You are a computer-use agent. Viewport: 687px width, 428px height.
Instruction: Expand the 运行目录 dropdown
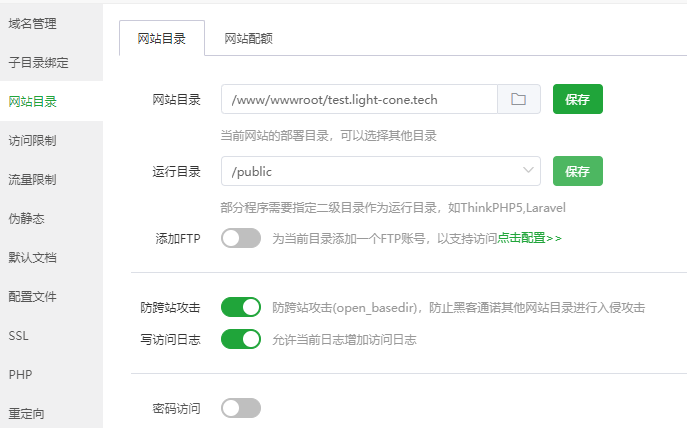[381, 171]
